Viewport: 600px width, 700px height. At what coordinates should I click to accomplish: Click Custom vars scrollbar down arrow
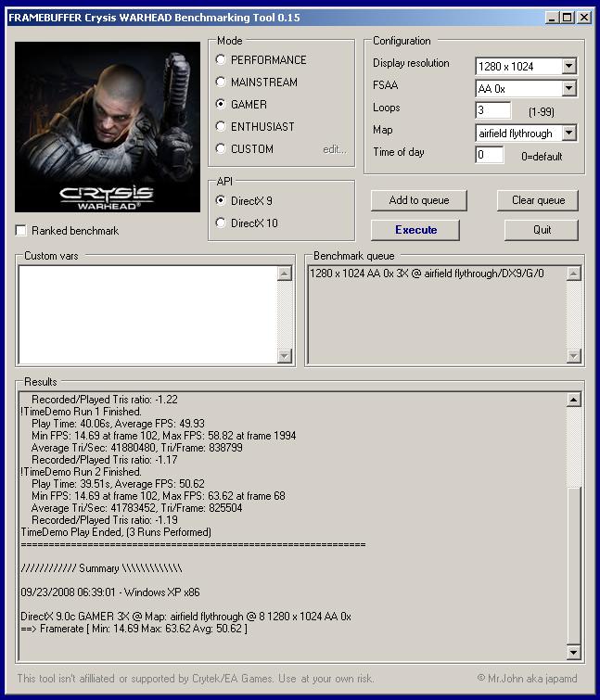click(x=285, y=356)
